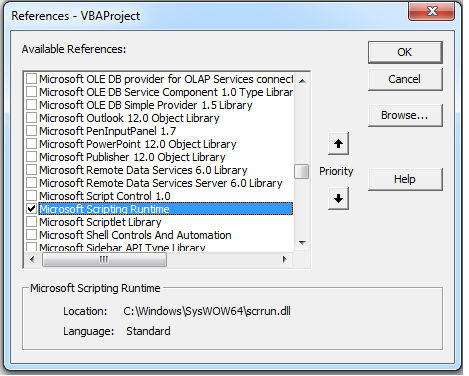
Task: Click the vertical scrollbar thumb
Action: (x=302, y=171)
